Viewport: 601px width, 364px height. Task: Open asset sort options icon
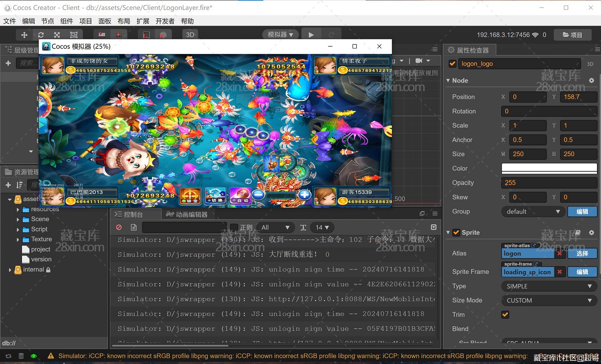[x=19, y=185]
